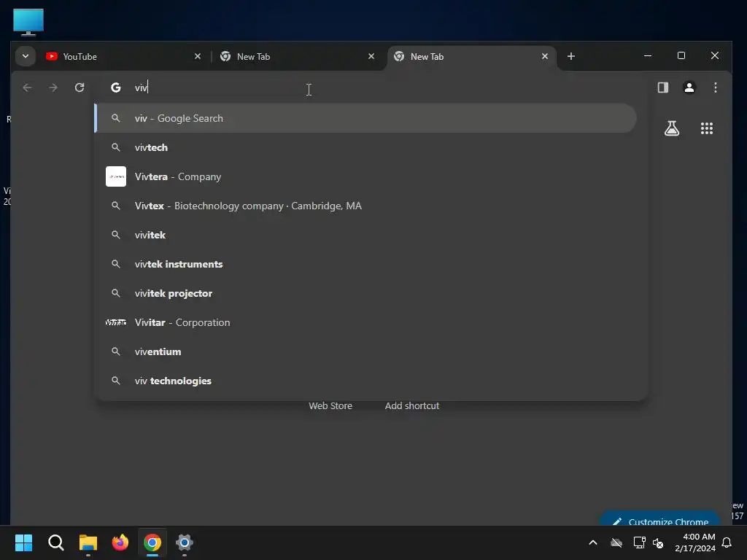Image resolution: width=747 pixels, height=560 pixels.
Task: Click the desktop monitor icon
Action: click(x=28, y=22)
